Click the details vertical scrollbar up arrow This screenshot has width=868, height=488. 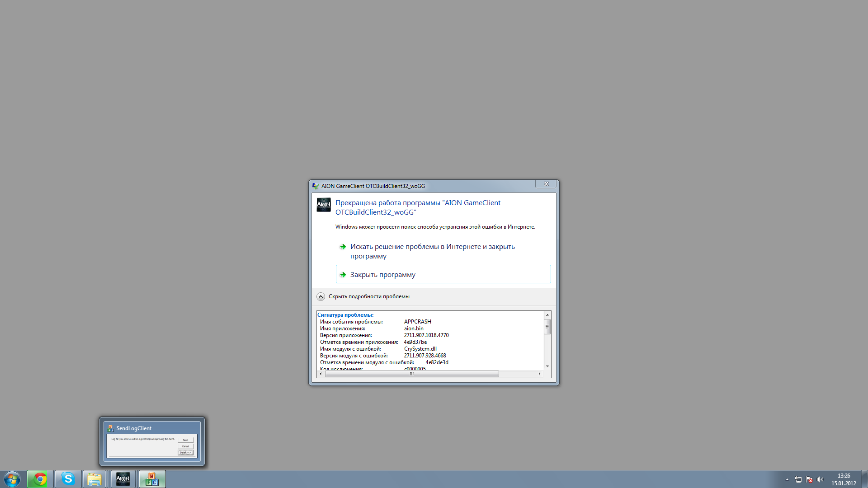[x=547, y=314]
